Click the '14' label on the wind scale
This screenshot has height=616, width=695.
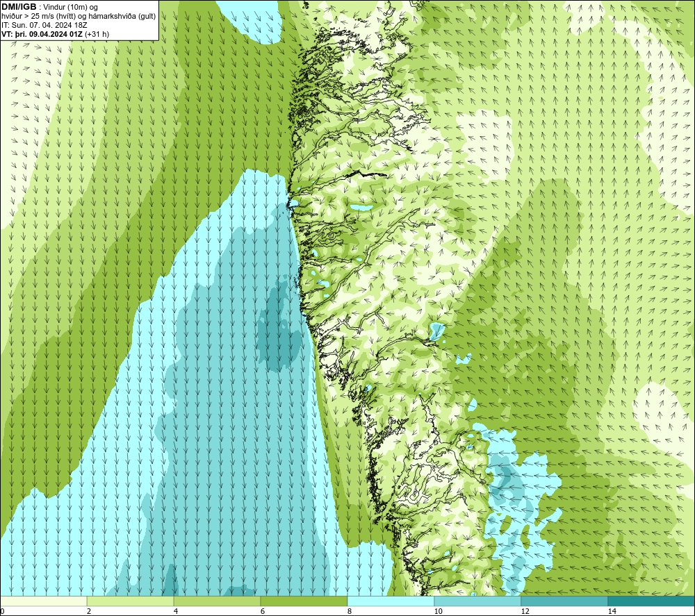point(612,612)
